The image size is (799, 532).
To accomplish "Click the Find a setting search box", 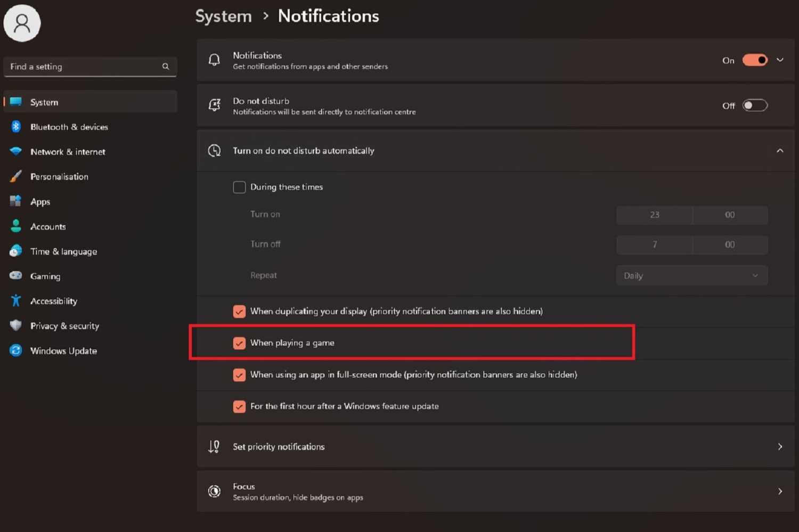I will (x=90, y=67).
